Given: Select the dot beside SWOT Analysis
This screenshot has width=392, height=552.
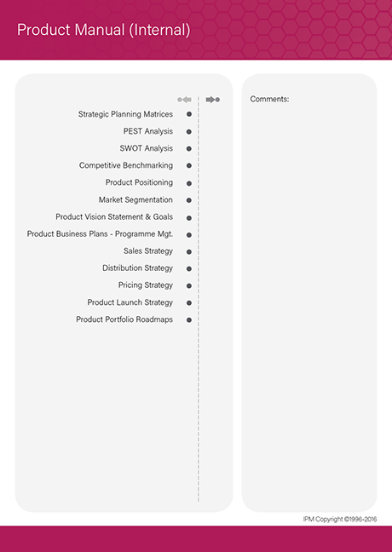Looking at the screenshot, I should point(189,148).
